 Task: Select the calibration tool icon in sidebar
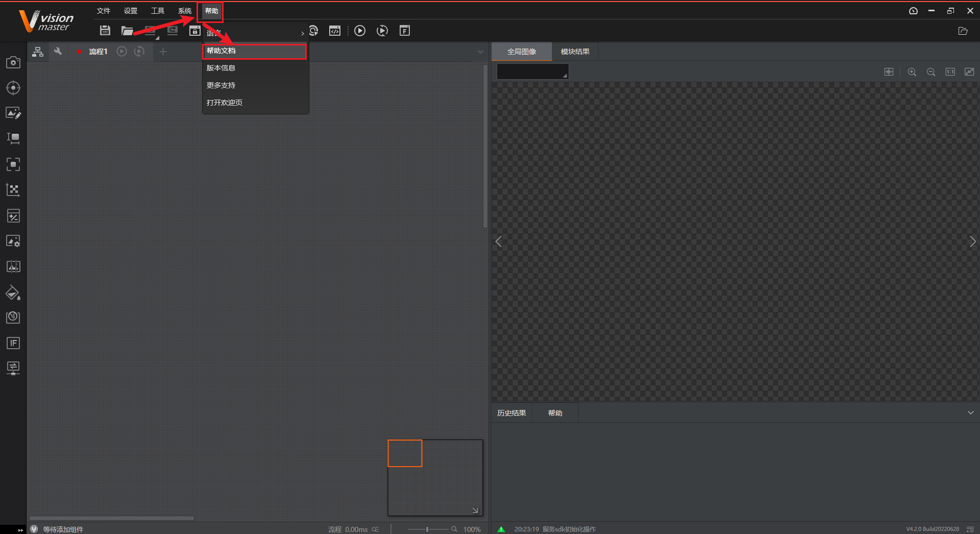point(13,190)
